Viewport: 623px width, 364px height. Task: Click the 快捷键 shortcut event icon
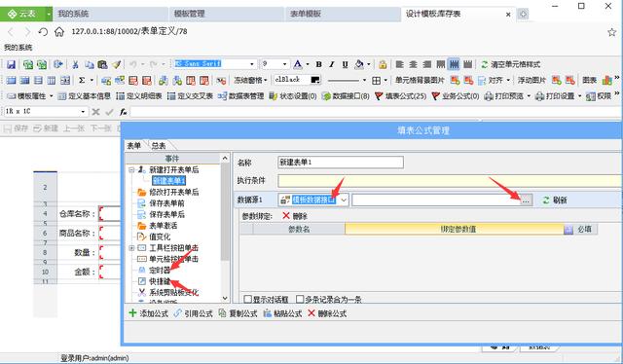point(141,281)
